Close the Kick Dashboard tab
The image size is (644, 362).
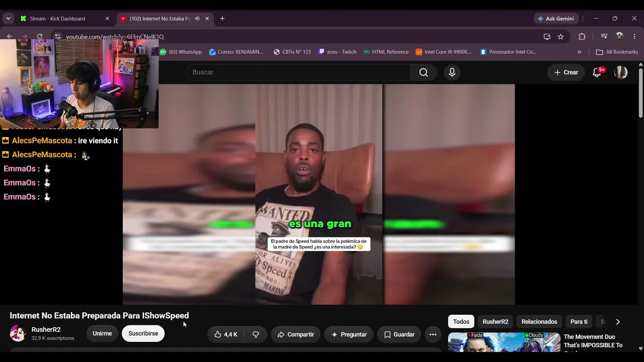[x=107, y=19]
